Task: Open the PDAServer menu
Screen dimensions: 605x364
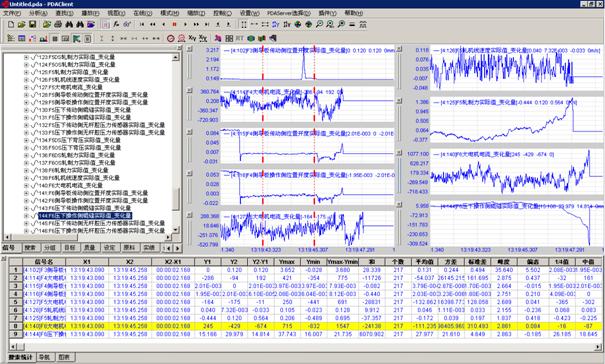Action: tap(289, 13)
